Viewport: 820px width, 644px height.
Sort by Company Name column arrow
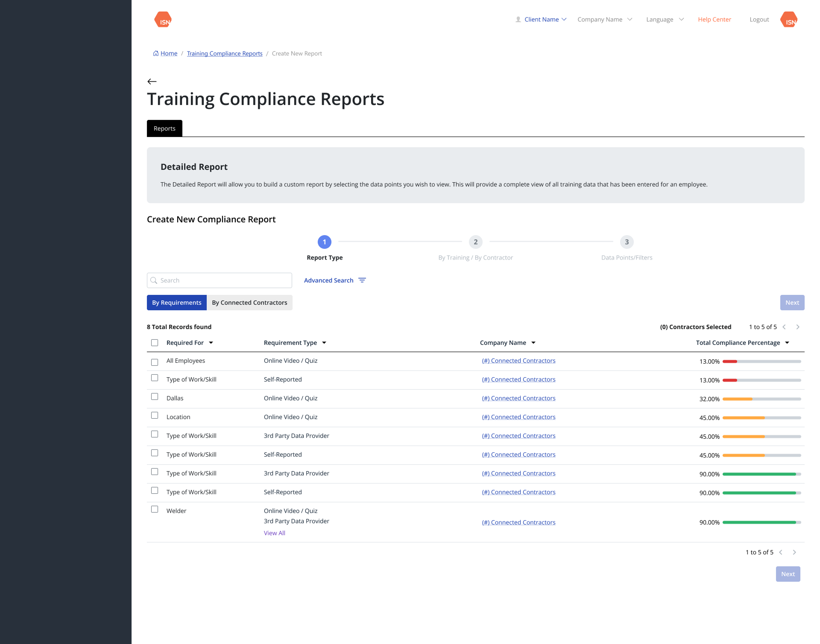[x=533, y=343]
